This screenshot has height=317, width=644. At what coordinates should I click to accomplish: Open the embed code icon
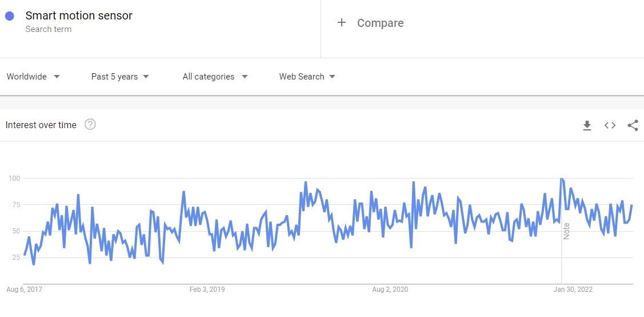pos(610,125)
